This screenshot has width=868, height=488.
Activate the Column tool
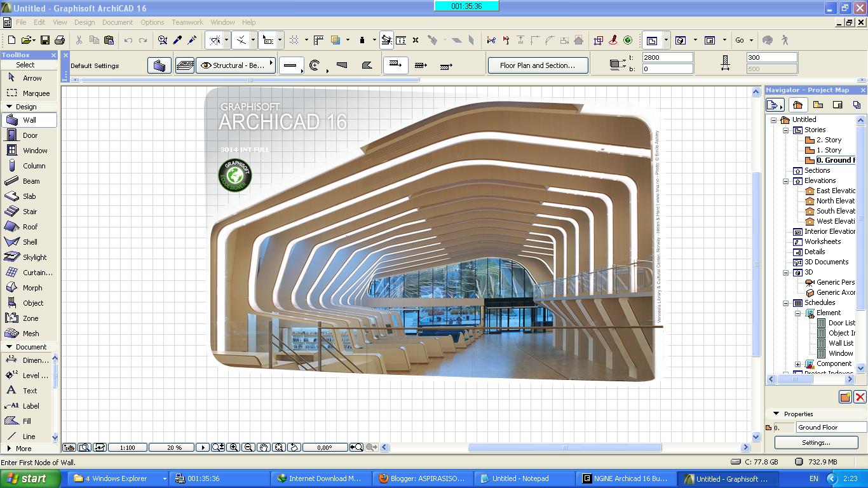pyautogui.click(x=29, y=166)
